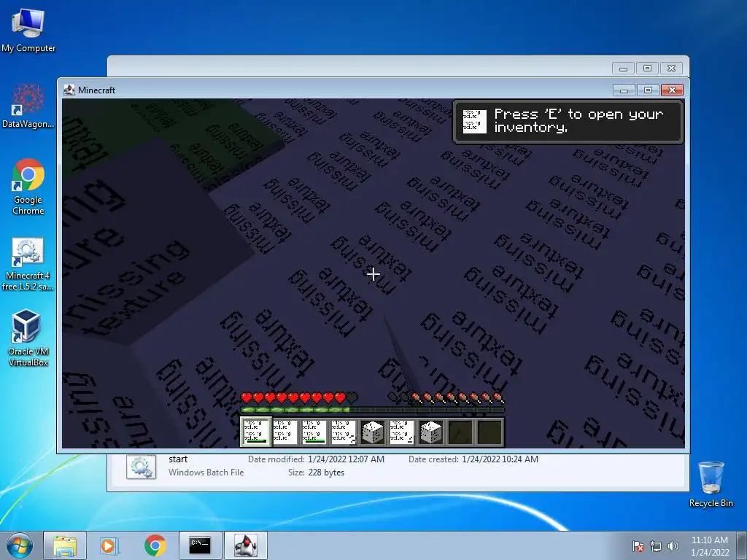Screen dimensions: 747x560
Task: Open the DataWagon desktop shortcut
Action: (x=28, y=106)
